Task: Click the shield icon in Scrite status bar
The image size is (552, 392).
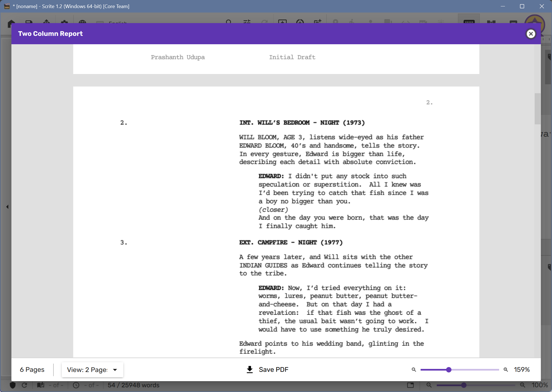Action: (13, 385)
